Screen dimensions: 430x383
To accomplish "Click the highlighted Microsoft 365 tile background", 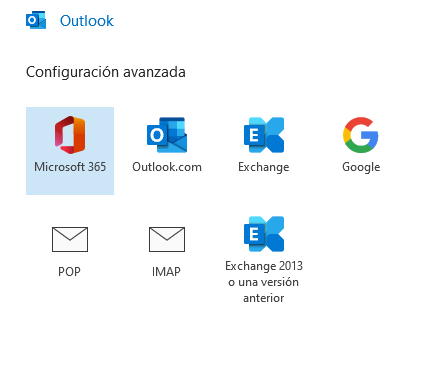I will point(70,151).
